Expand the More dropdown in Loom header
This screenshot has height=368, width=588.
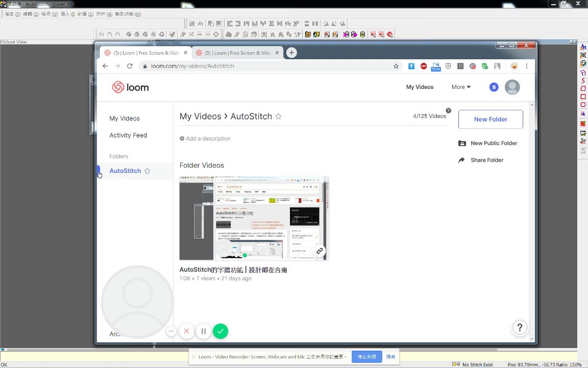[x=461, y=87]
